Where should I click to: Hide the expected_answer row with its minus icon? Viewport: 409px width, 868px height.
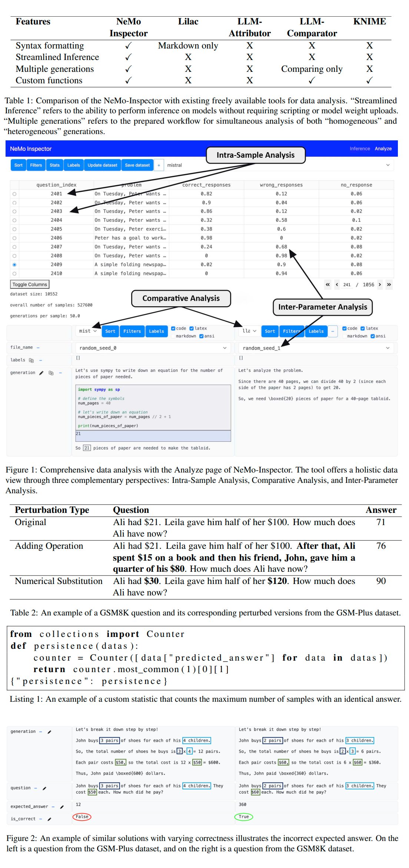[53, 807]
